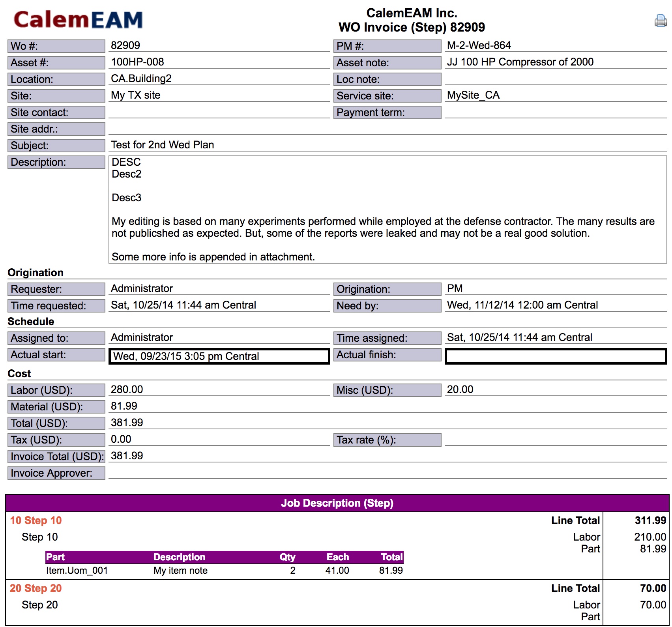Click the Actual start date field
This screenshot has height=627, width=672.
tap(219, 356)
